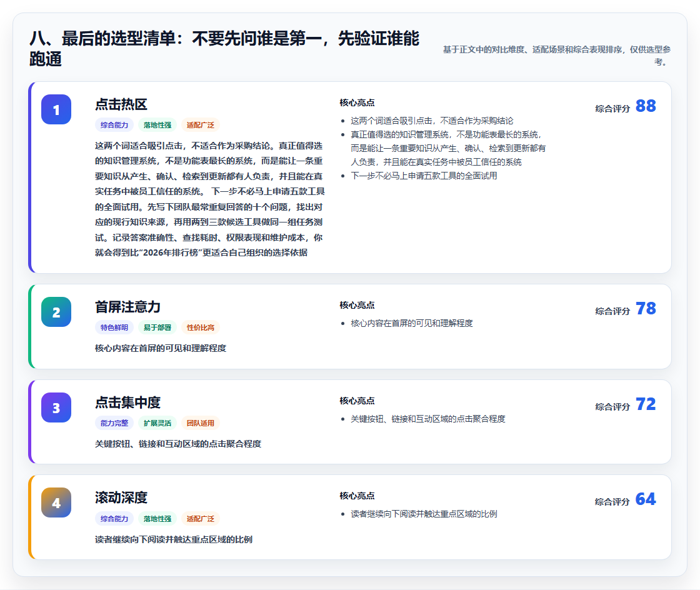Click 首屏注意力 description under its tags
Image resolution: width=700 pixels, height=590 pixels.
pos(160,348)
